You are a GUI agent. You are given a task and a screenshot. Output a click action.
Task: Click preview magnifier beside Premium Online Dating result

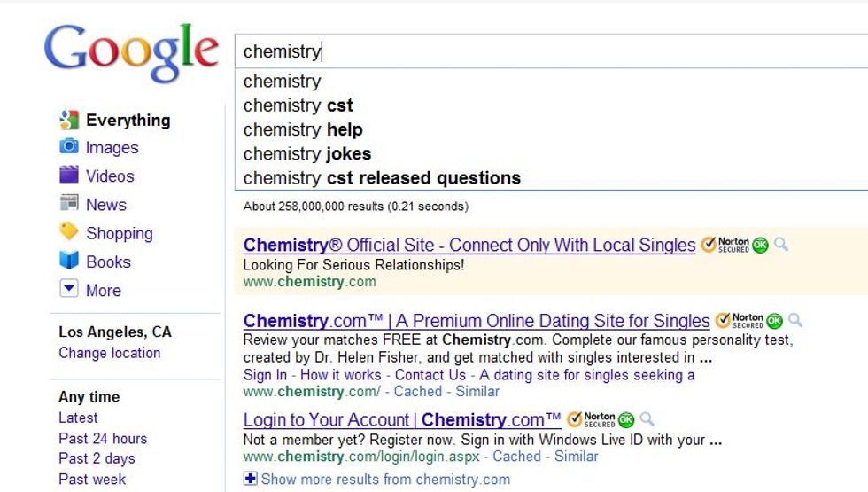[x=795, y=320]
